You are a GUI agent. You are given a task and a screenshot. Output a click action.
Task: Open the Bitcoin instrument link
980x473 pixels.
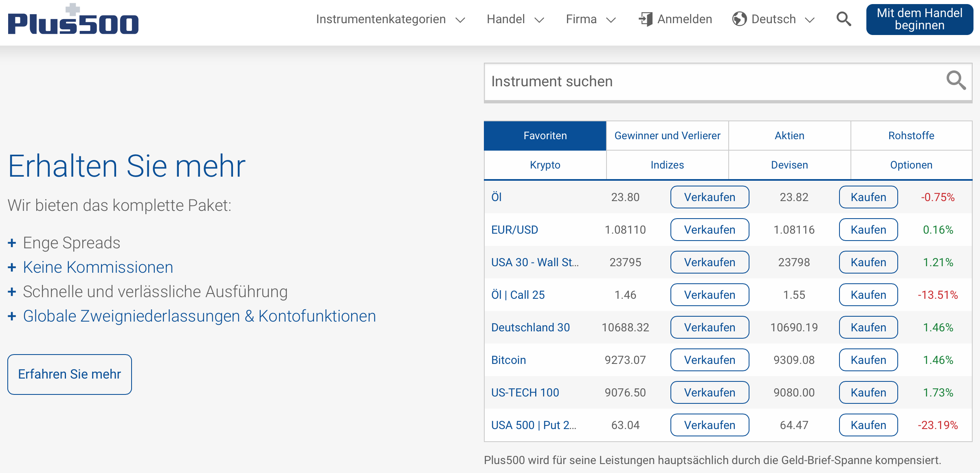pos(508,360)
